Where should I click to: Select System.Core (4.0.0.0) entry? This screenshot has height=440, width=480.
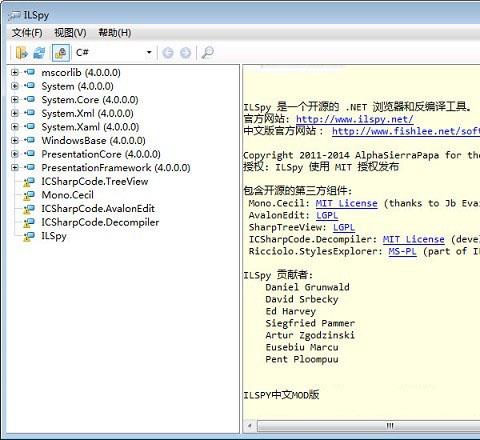(90, 100)
